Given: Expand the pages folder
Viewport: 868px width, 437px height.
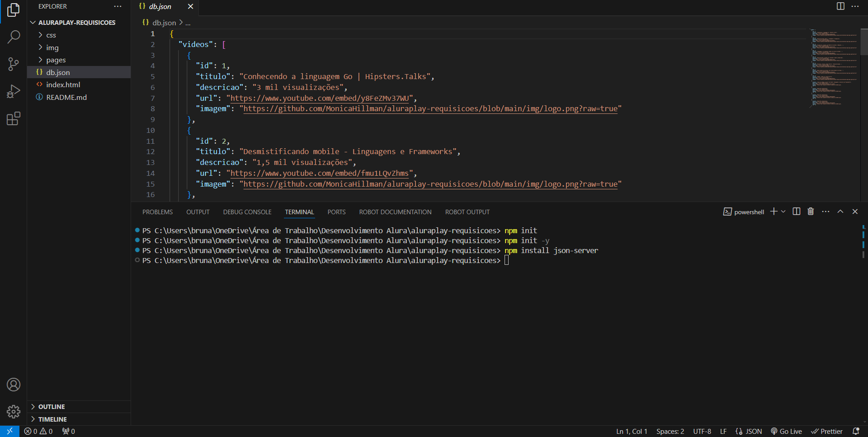Looking at the screenshot, I should tap(79, 60).
